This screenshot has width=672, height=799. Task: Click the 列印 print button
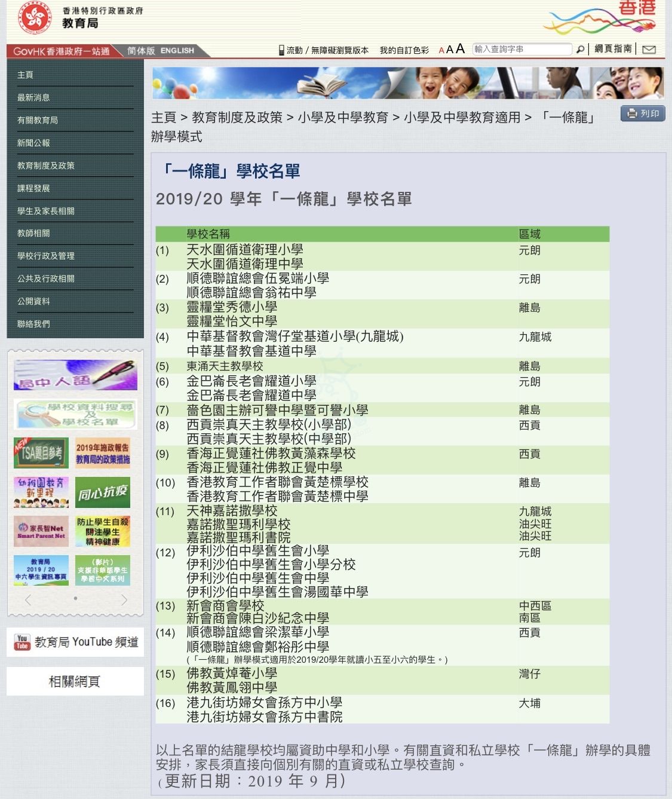643,114
